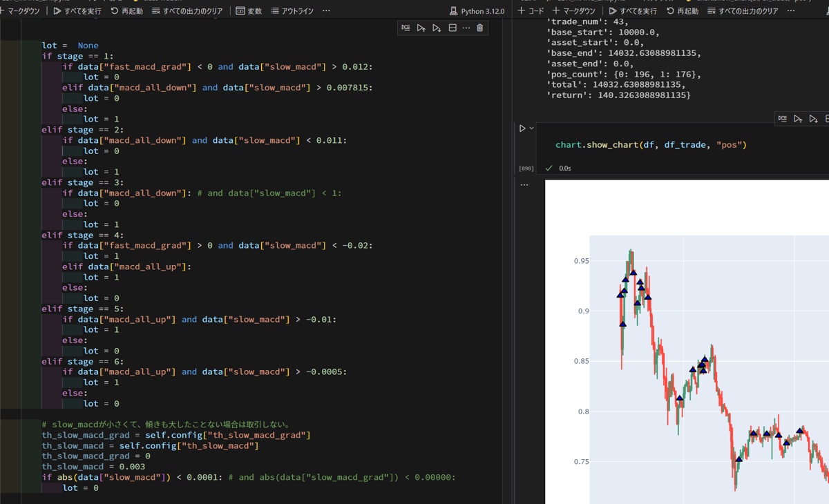Run the chart.show_chart cell

[522, 128]
